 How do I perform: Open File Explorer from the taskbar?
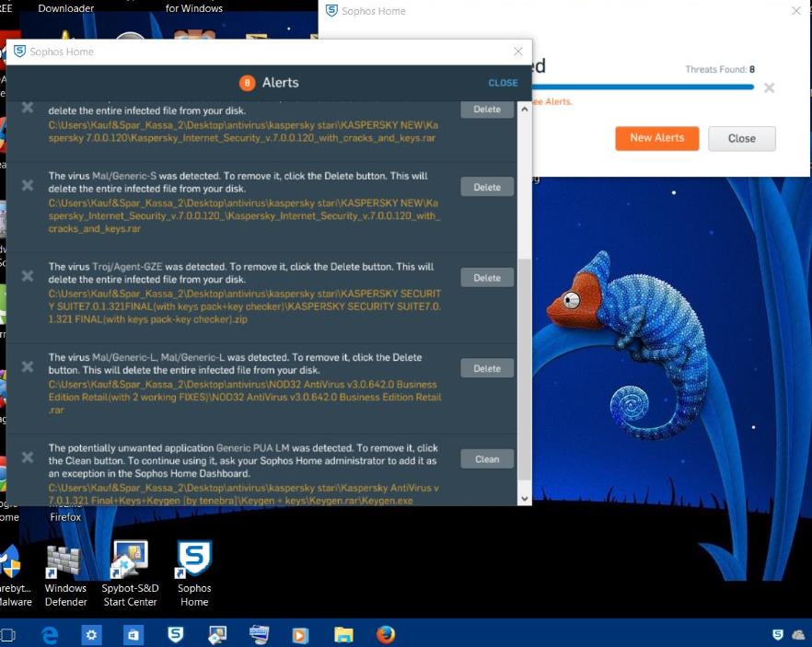click(x=344, y=635)
